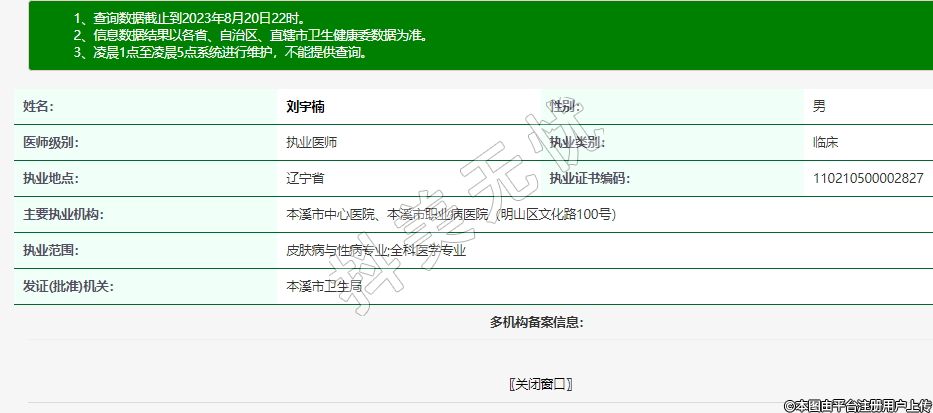
Task: Click the doctor name 刘宇楠
Action: point(305,106)
